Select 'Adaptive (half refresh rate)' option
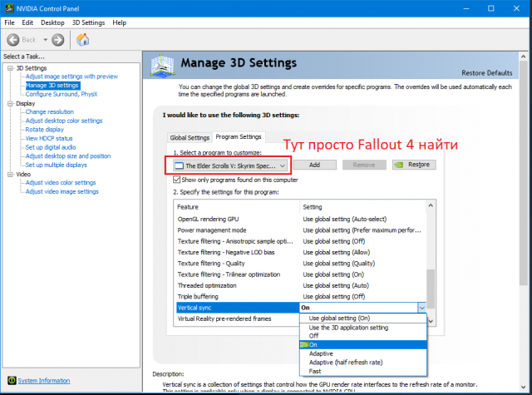The width and height of the screenshot is (532, 395). [x=345, y=363]
